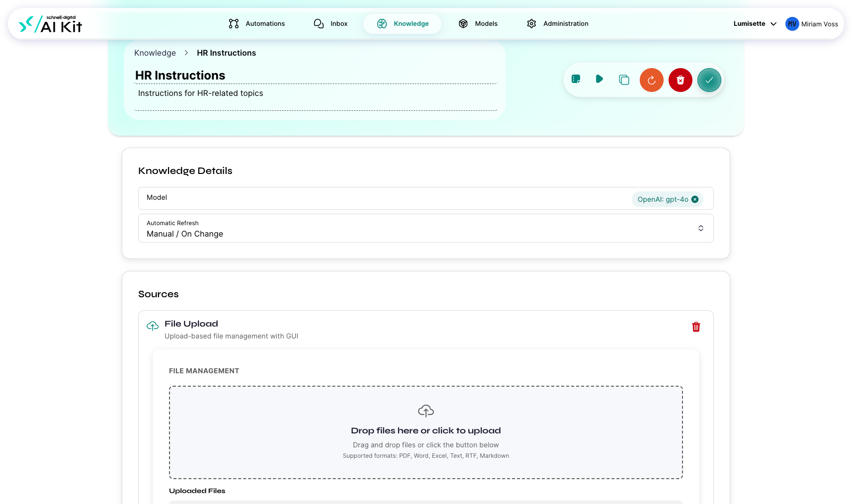Select the Knowledge menu item
This screenshot has height=504, width=852.
402,23
